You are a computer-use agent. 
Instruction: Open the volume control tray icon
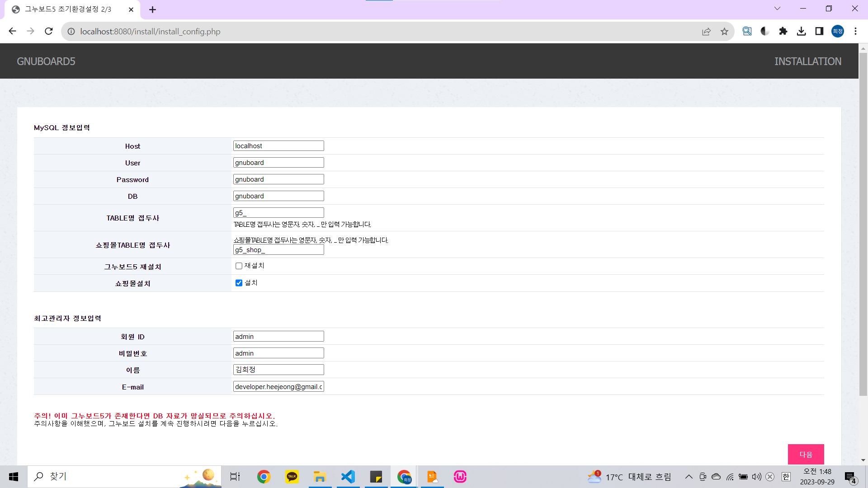point(757,477)
